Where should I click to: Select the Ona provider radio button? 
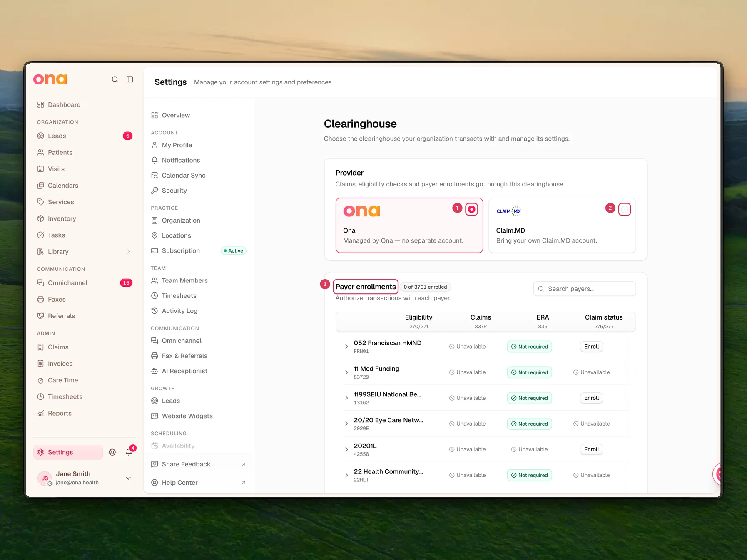(471, 209)
